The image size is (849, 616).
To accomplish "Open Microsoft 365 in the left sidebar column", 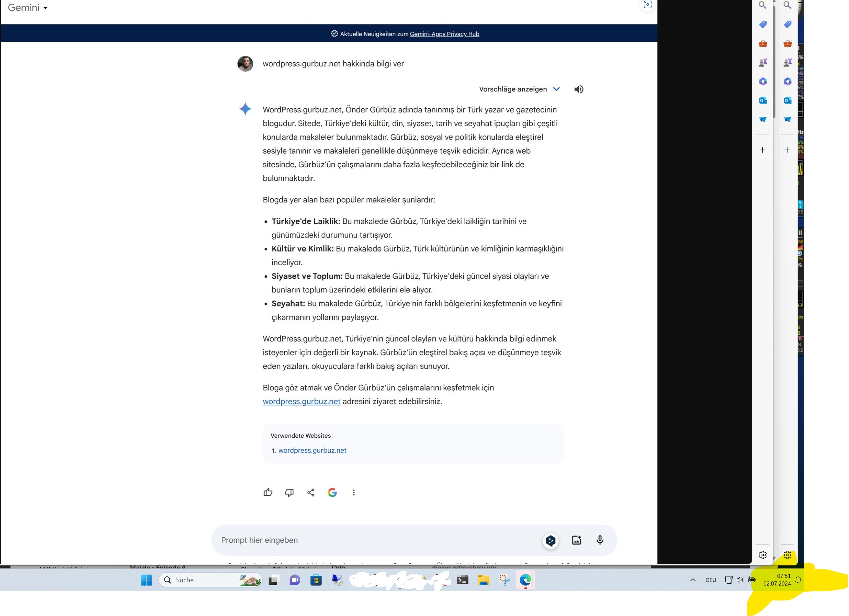I will point(762,81).
